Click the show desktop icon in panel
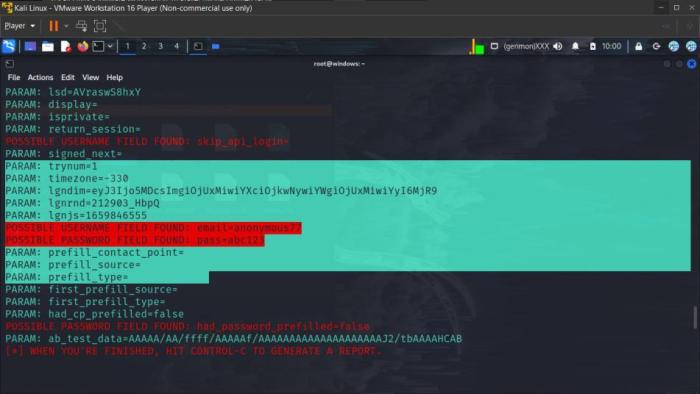The image size is (700, 394). pos(30,46)
